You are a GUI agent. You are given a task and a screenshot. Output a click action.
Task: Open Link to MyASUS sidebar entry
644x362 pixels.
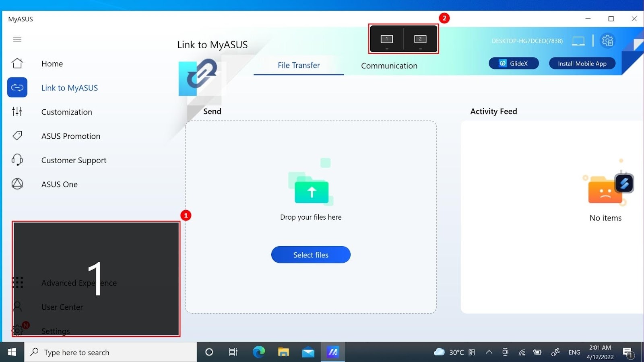[70, 88]
